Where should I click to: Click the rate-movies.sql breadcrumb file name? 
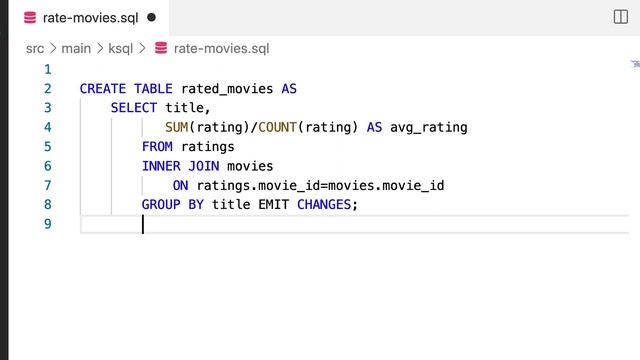coord(221,49)
